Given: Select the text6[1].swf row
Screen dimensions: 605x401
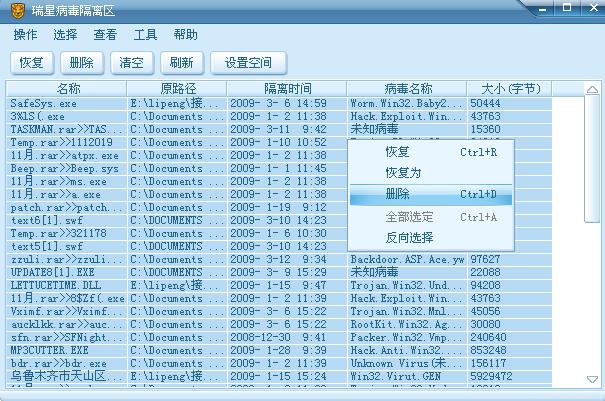Looking at the screenshot, I should click(279, 220).
